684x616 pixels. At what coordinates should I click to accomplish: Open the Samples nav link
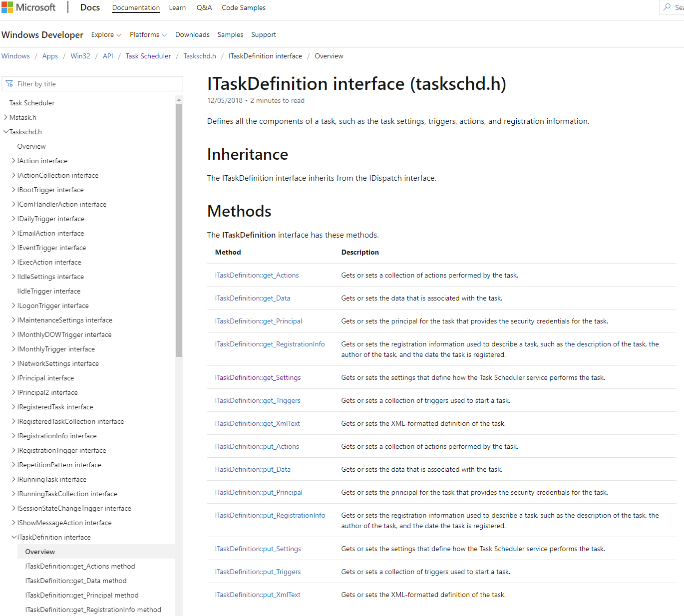click(x=230, y=34)
